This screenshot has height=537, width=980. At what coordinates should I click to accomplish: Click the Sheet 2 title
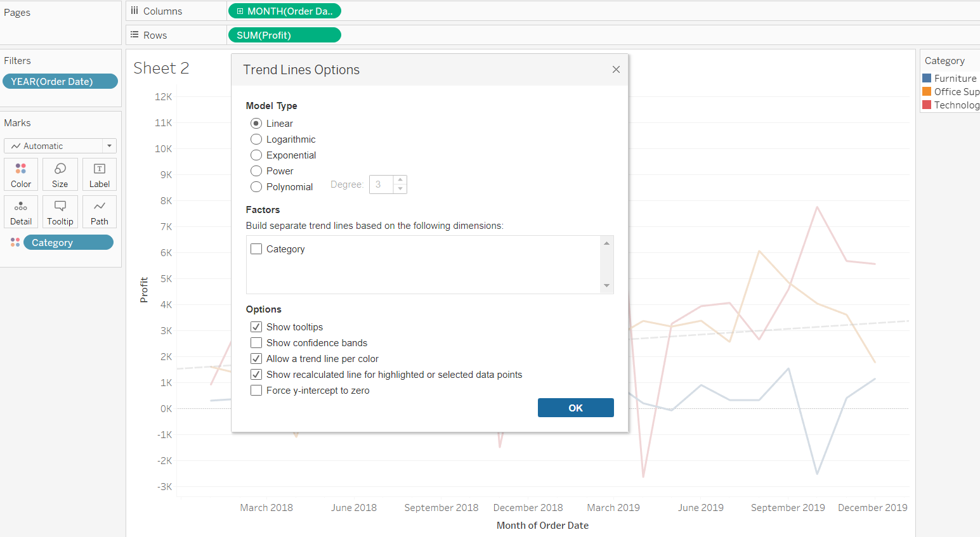tap(161, 68)
